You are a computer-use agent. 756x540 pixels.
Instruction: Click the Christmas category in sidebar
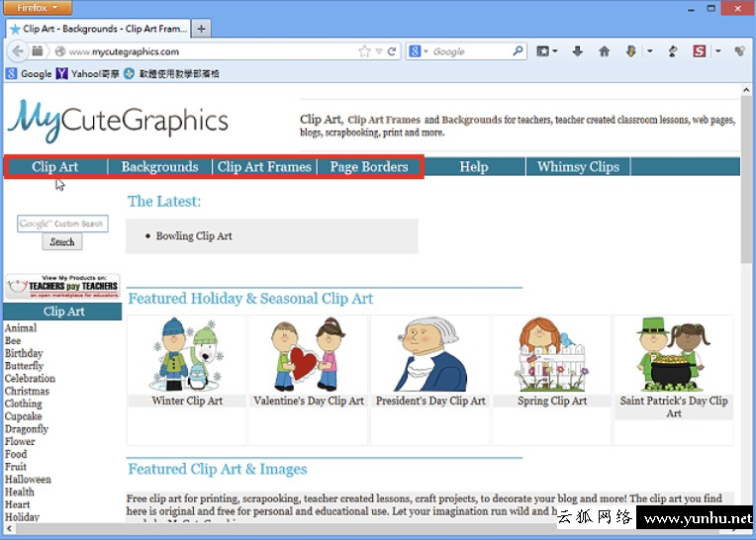coord(27,391)
